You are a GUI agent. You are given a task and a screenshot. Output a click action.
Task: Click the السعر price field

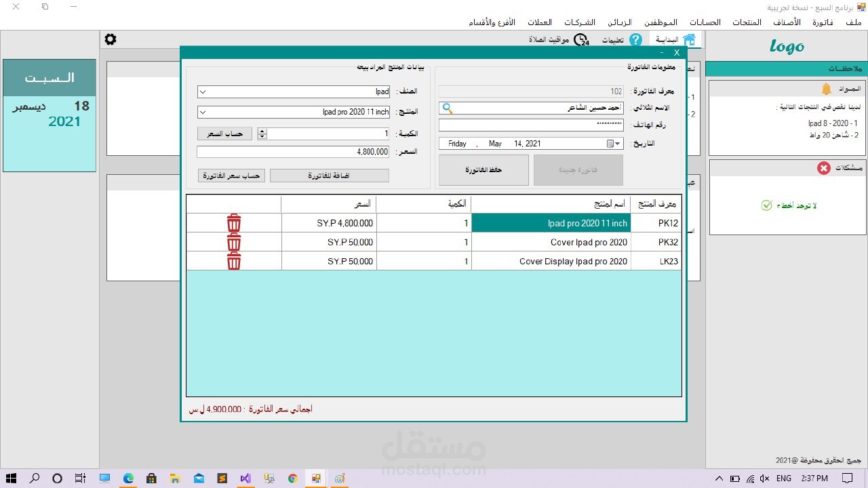click(293, 152)
